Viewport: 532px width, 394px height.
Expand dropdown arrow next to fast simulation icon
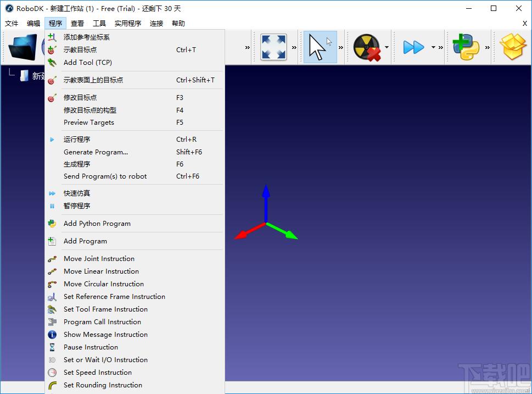click(433, 47)
